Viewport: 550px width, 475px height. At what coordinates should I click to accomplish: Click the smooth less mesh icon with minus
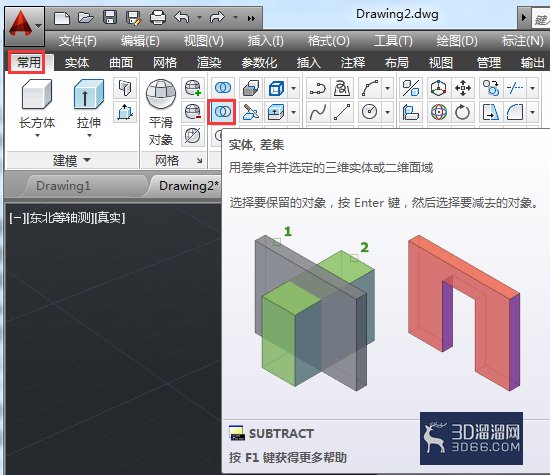[x=193, y=112]
